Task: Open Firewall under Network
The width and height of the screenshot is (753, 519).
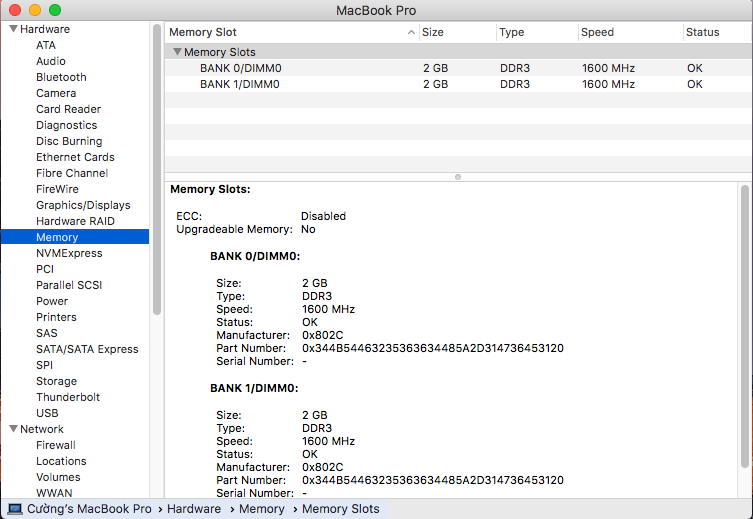Action: pos(56,445)
